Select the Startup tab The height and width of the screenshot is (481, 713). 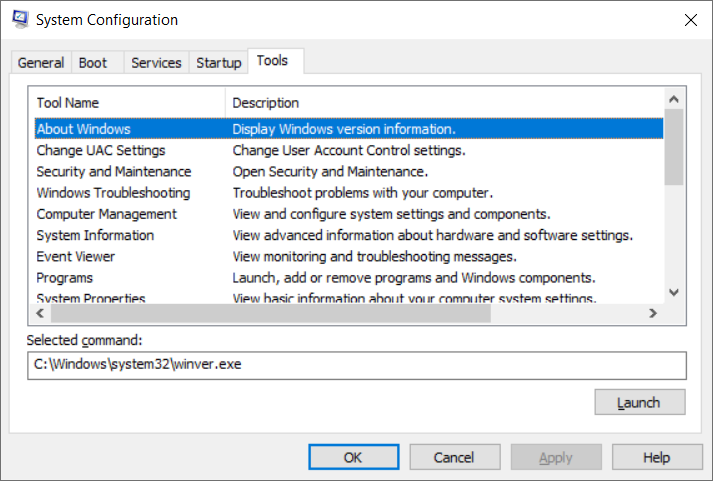point(219,63)
